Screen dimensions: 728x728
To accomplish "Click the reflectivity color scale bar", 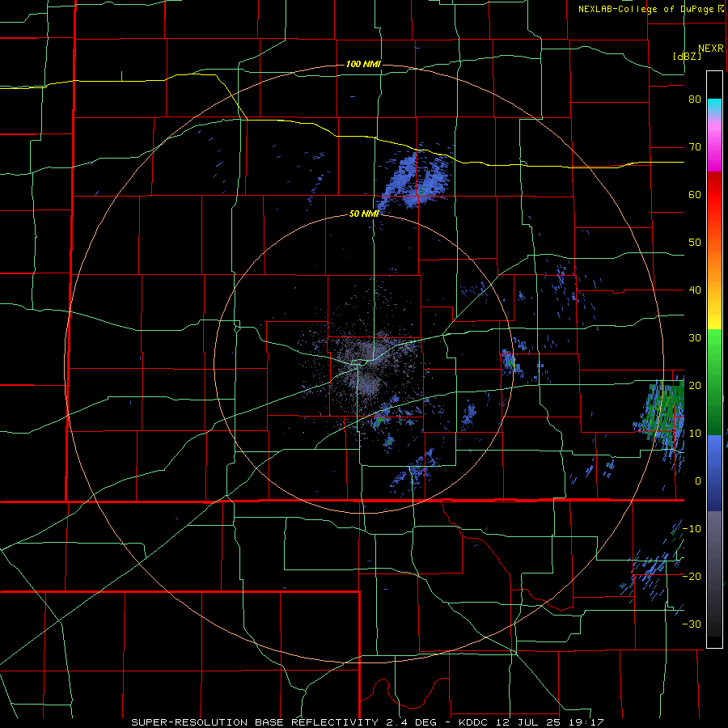I will click(714, 359).
